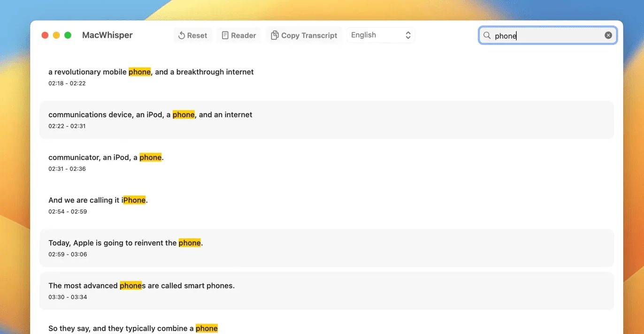Click inside the search field containing phone
Screen dimensions: 644x334
click(x=548, y=35)
